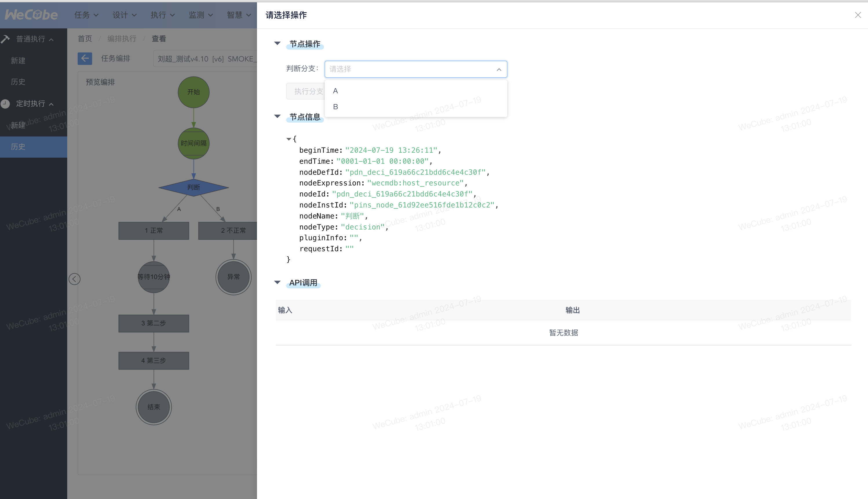Click the hammer icon beside 普通执行
868x499 pixels.
[x=5, y=39]
